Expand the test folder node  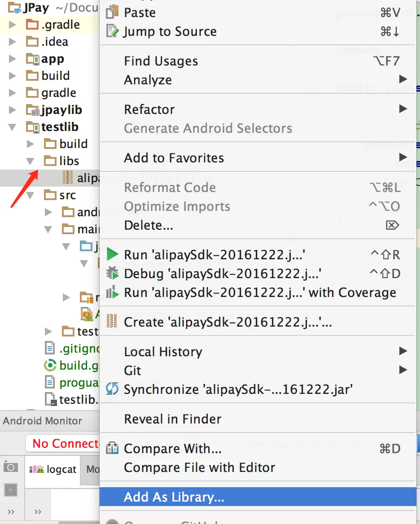tap(48, 331)
